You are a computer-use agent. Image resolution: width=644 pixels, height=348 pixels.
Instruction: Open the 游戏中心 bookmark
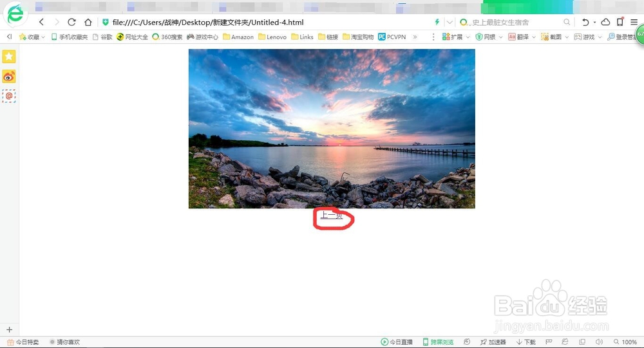(202, 37)
